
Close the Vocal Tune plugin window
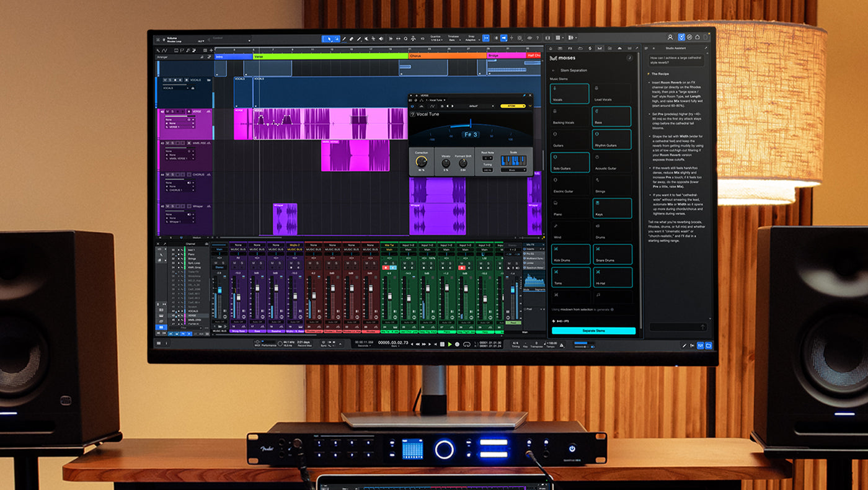point(530,95)
